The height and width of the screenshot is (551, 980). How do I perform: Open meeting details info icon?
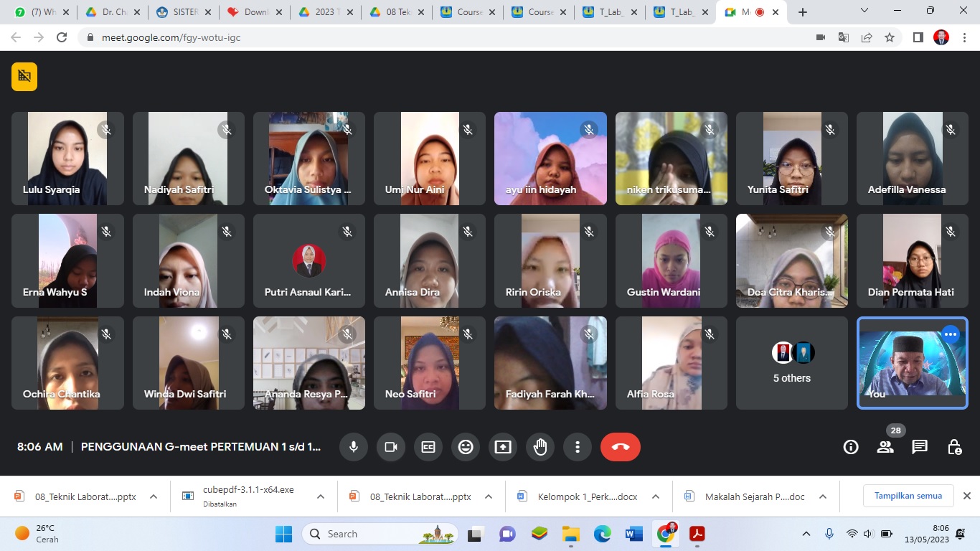point(851,447)
